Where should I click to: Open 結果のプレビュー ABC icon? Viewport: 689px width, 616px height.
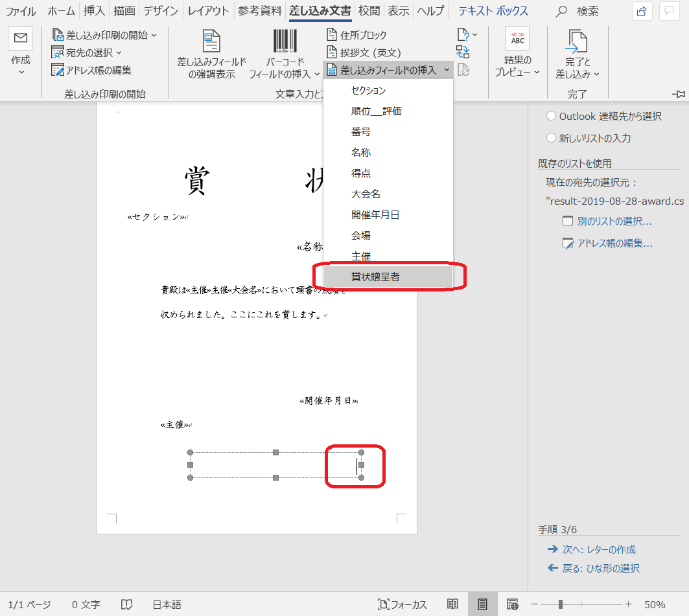pos(517,40)
